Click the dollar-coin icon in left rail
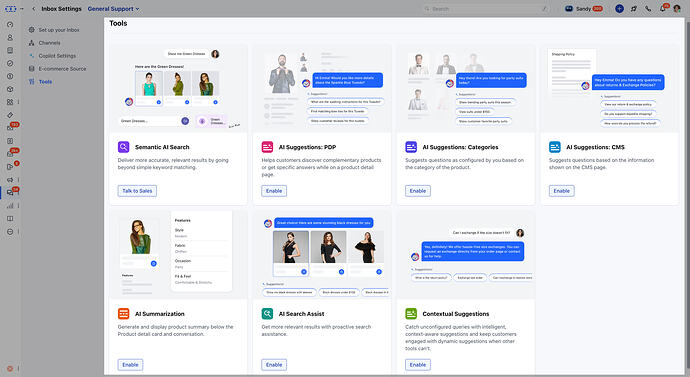The height and width of the screenshot is (377, 690). click(x=10, y=76)
